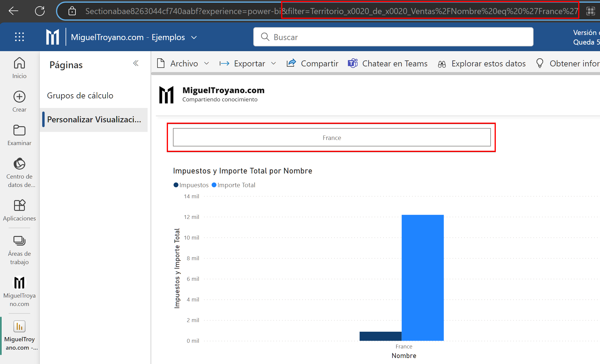Select the France slicer box
This screenshot has height=364, width=600.
[x=332, y=138]
